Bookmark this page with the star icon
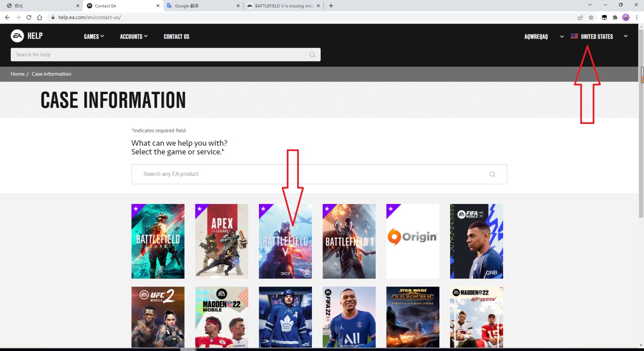The width and height of the screenshot is (644, 351). (591, 17)
